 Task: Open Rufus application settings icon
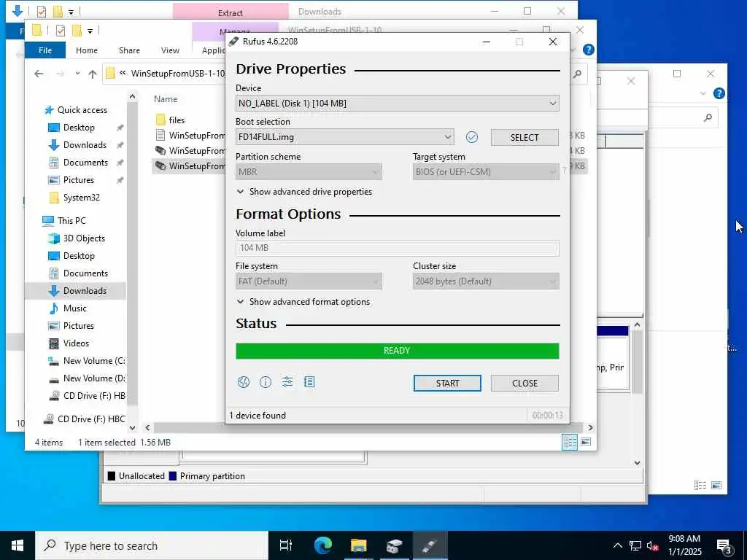[x=287, y=382]
